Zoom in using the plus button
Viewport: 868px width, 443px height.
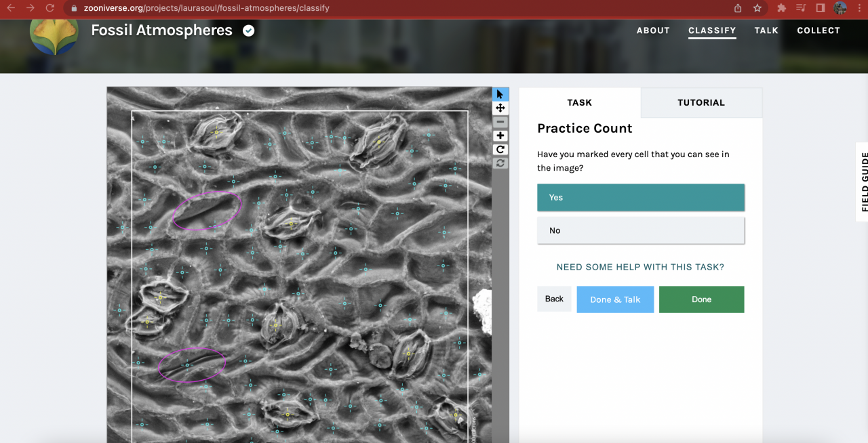coord(500,136)
